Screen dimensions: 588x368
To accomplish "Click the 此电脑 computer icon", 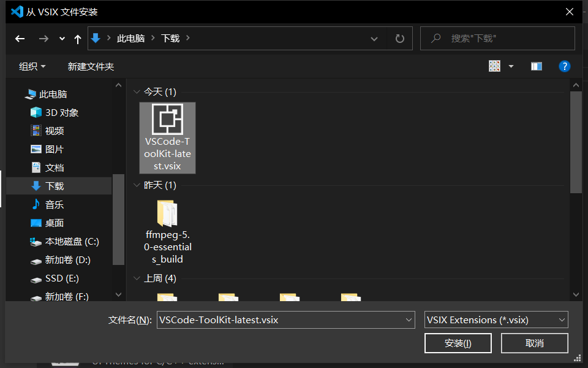I will pos(30,94).
